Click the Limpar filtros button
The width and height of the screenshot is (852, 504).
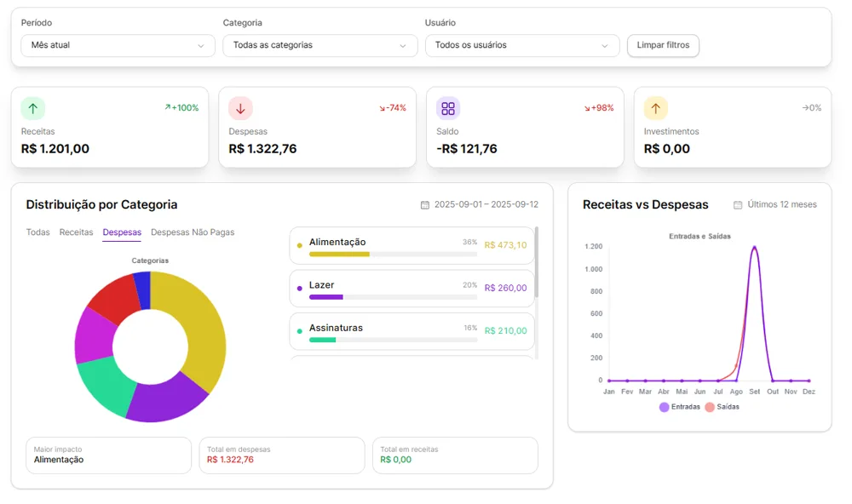(663, 46)
